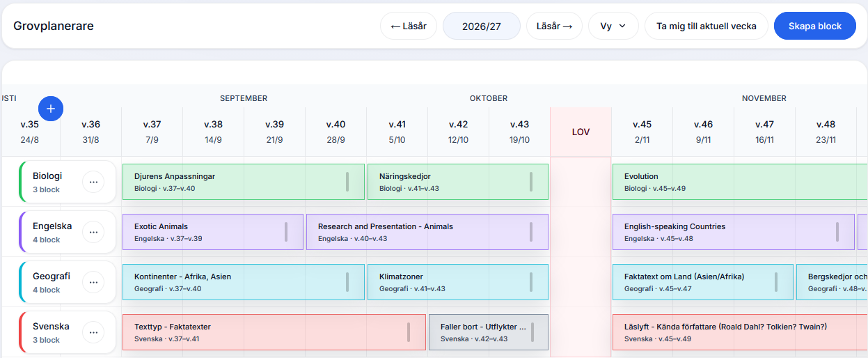Open the English-speaking Countries block
Screen dimensions: 868x358
(734, 232)
